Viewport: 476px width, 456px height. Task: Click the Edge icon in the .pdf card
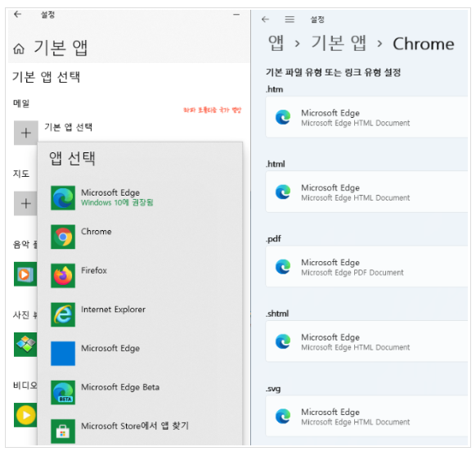point(283,267)
